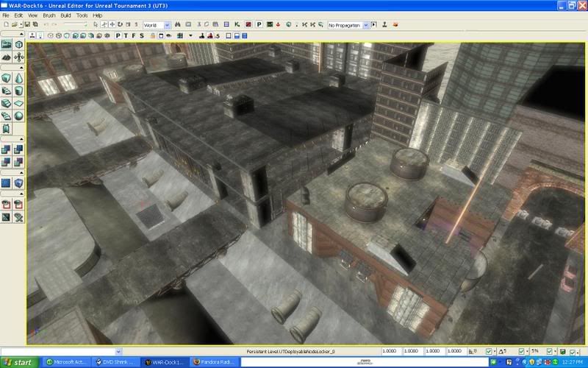
Task: Open the Help menu
Action: [97, 15]
